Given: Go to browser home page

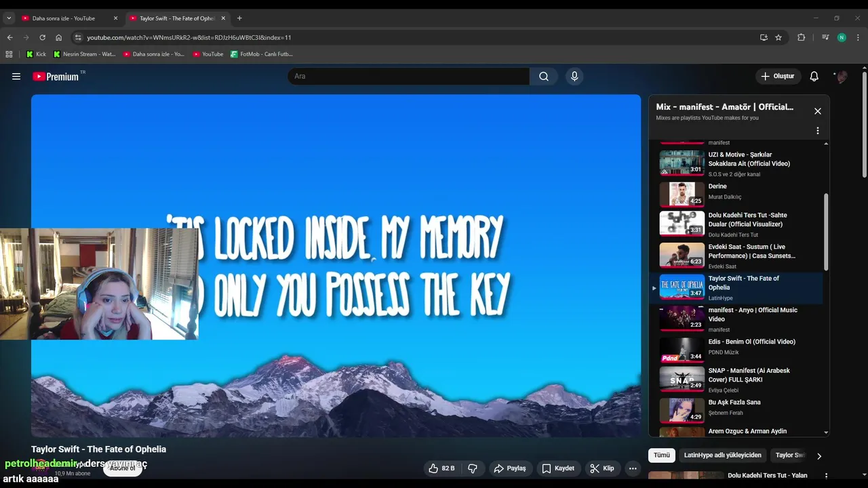Looking at the screenshot, I should [x=58, y=37].
